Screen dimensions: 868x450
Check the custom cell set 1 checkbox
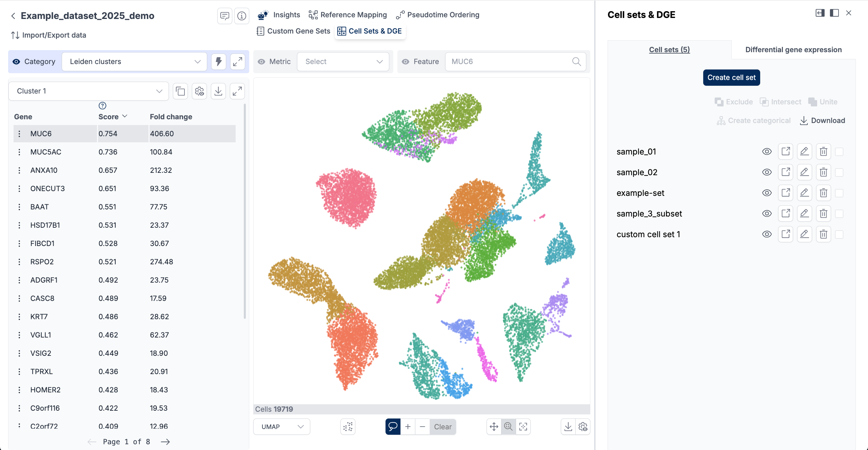839,234
